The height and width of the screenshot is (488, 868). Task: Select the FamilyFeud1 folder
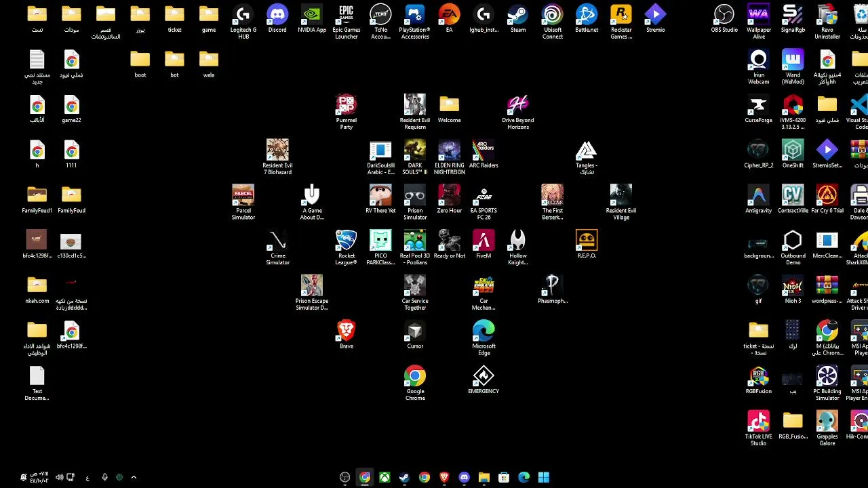click(37, 199)
